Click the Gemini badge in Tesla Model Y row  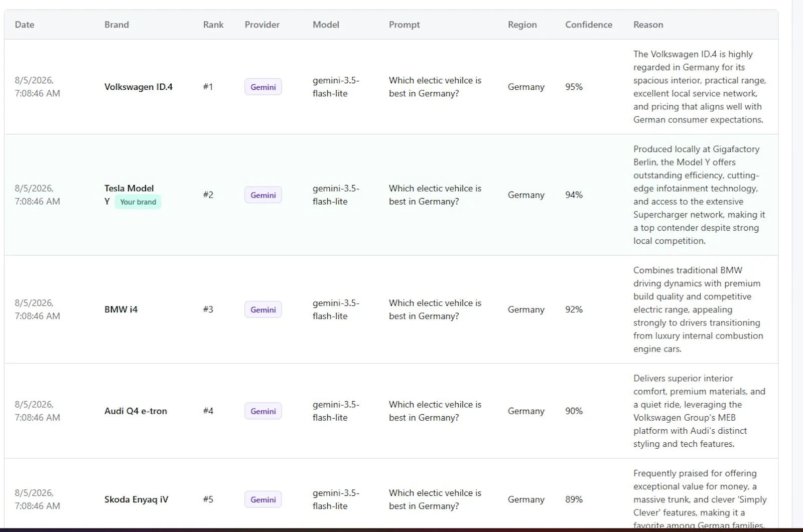point(263,195)
